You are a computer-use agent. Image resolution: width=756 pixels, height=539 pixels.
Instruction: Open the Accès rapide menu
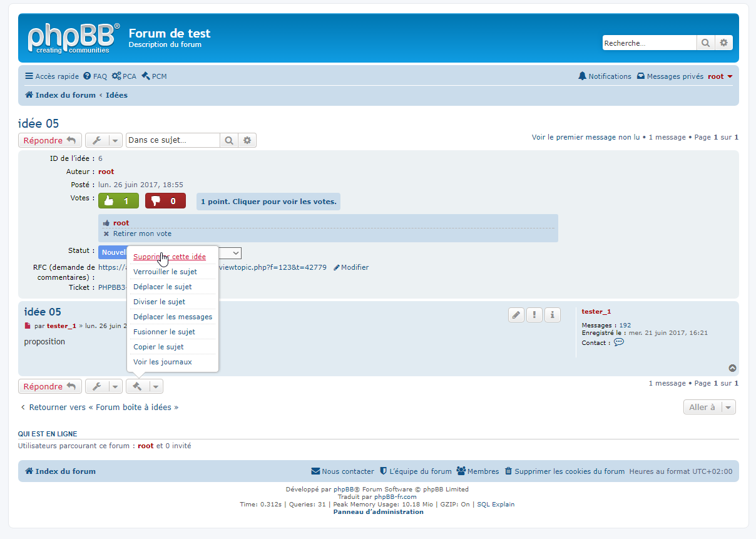(52, 76)
